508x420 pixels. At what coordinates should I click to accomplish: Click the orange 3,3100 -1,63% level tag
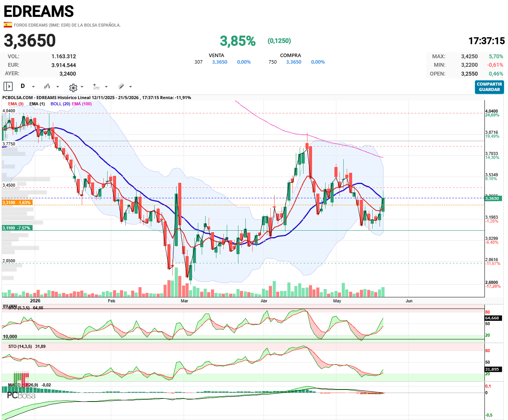[17, 202]
